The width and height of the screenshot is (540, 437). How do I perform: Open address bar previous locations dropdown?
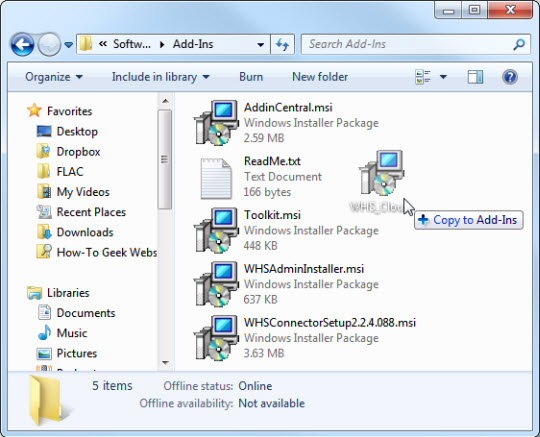click(261, 44)
